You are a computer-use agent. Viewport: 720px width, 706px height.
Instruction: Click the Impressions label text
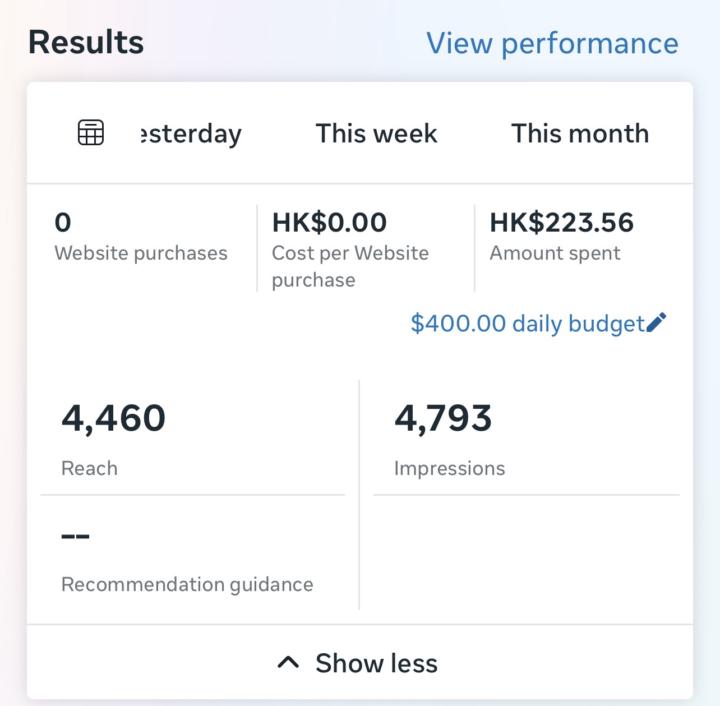pyautogui.click(x=449, y=468)
